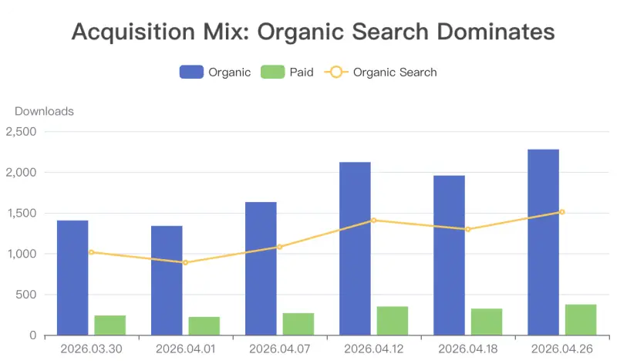Click the Downloads y-axis title

[x=44, y=111]
